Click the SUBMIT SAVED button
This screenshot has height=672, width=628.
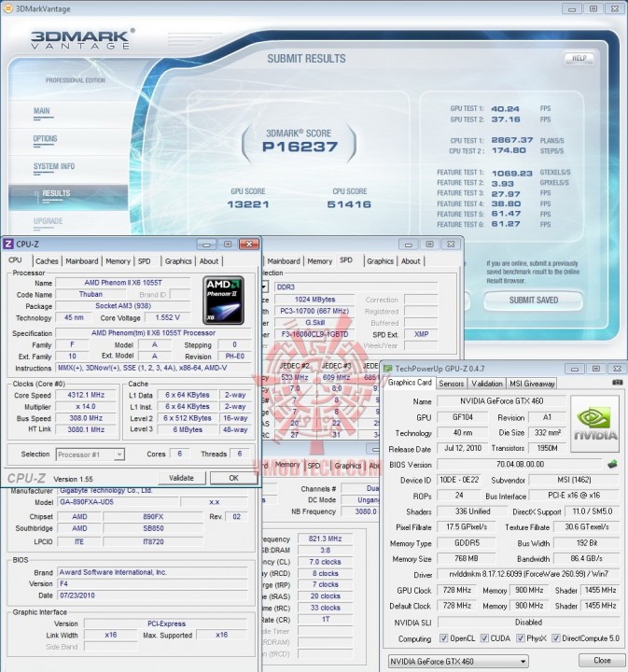pos(534,301)
